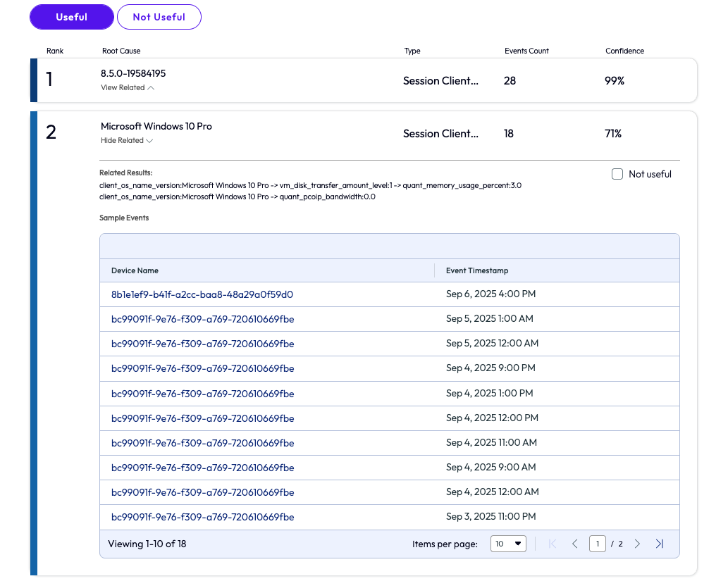Image resolution: width=728 pixels, height=581 pixels.
Task: Click the Confidence column header
Action: coord(624,51)
